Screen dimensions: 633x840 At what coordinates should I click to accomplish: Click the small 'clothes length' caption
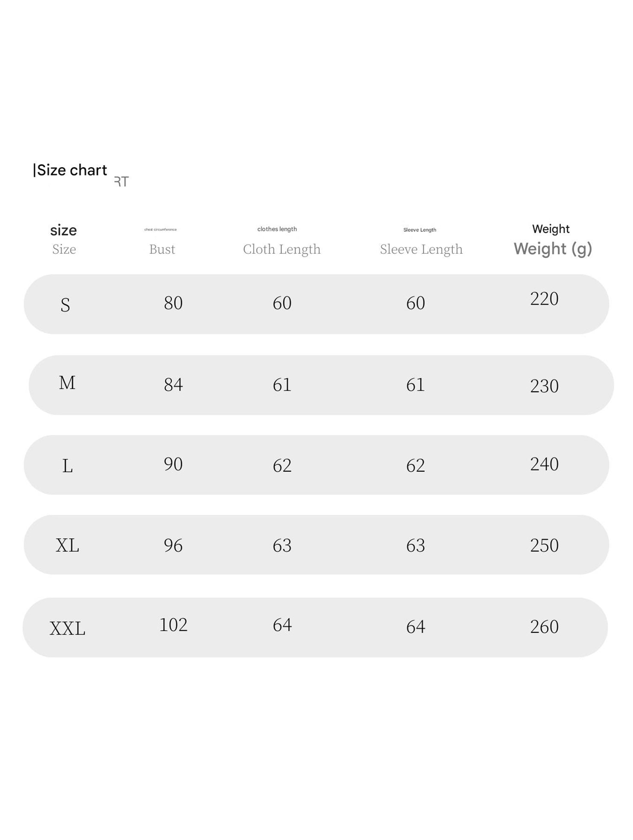click(x=277, y=229)
